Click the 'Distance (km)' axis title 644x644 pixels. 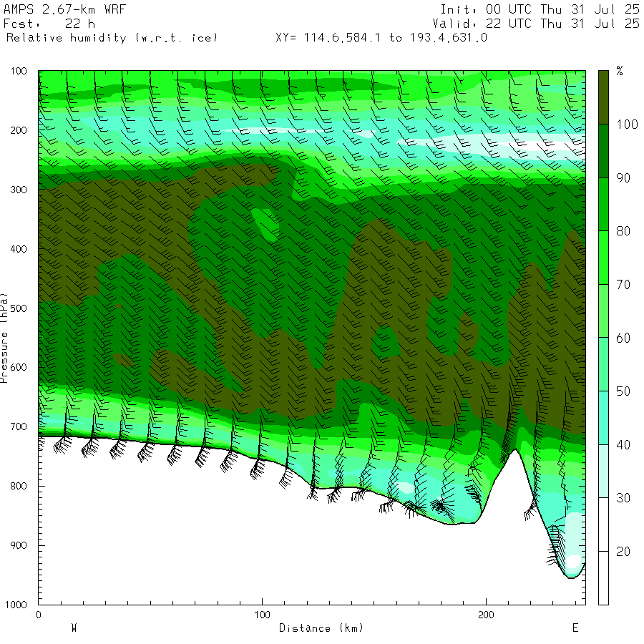coord(321,628)
